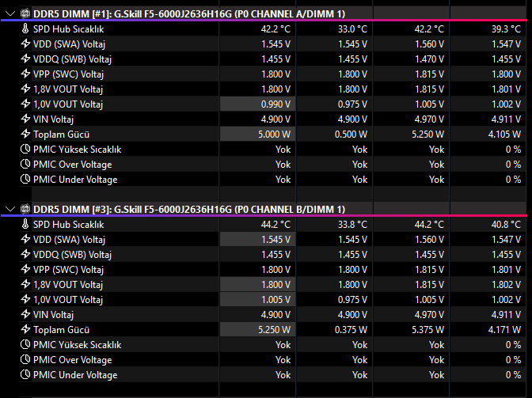This screenshot has width=532, height=398.
Task: Click the 5.000 W current power of DIMM #1
Action: (x=274, y=135)
